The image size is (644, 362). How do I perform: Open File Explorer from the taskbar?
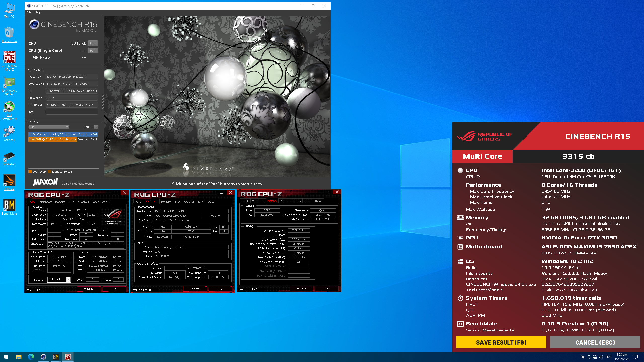tap(19, 357)
